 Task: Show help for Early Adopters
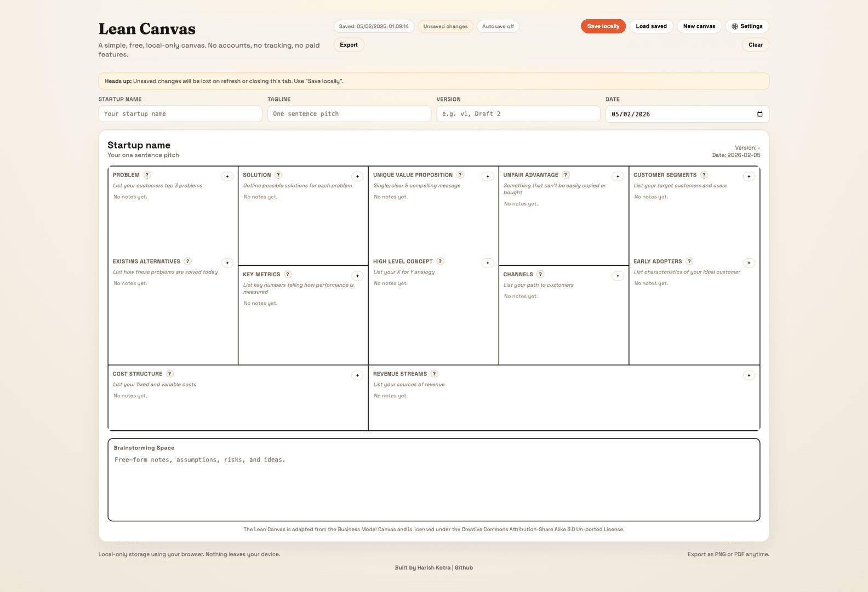click(689, 261)
